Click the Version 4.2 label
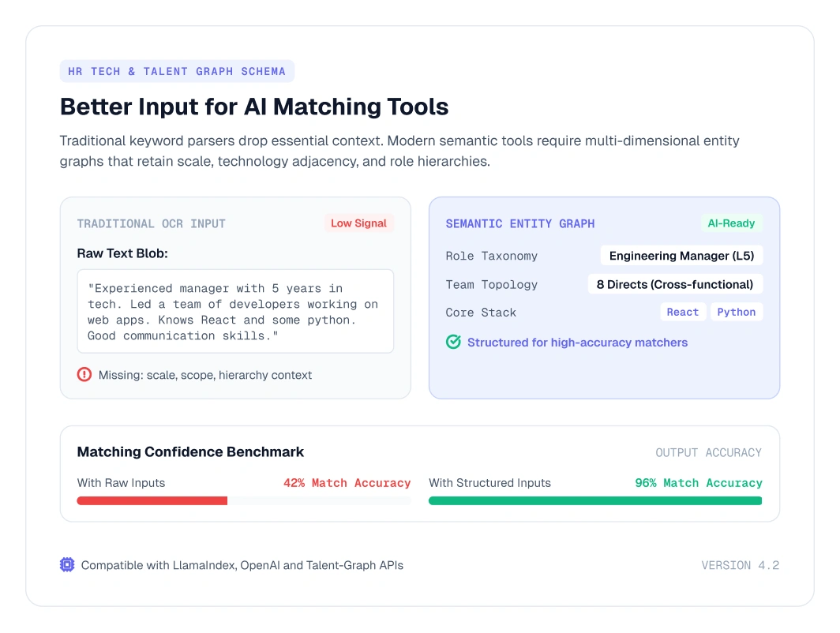 pyautogui.click(x=741, y=565)
